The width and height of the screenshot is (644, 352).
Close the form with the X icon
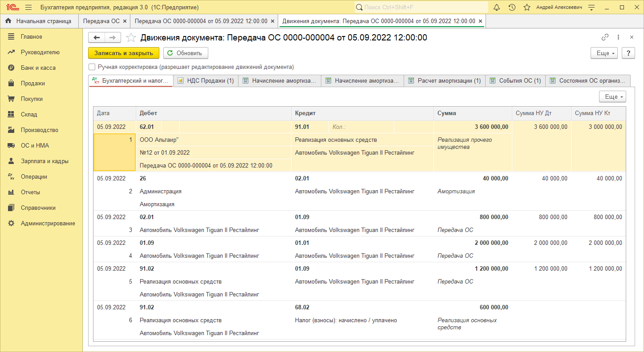tap(632, 37)
